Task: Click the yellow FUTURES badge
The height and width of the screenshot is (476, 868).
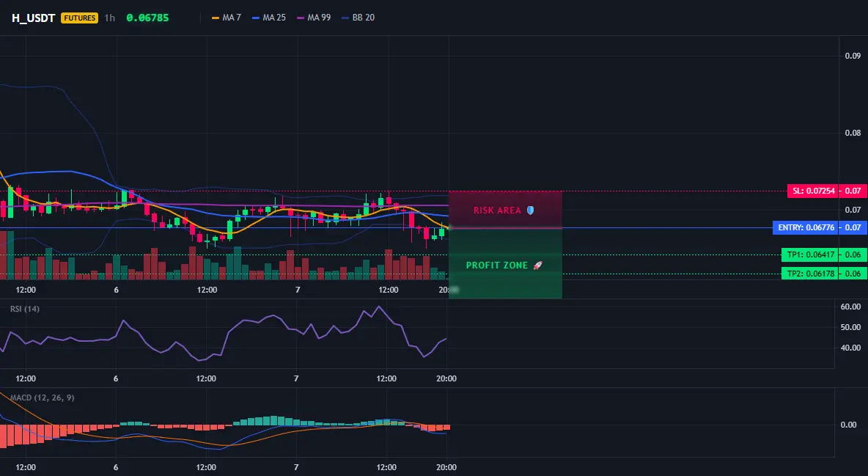Action: [x=80, y=18]
